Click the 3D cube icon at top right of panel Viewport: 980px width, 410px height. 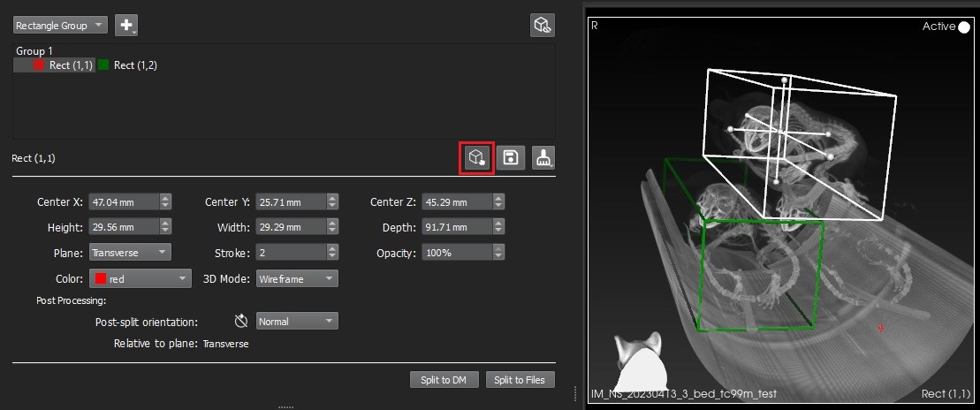pos(543,26)
